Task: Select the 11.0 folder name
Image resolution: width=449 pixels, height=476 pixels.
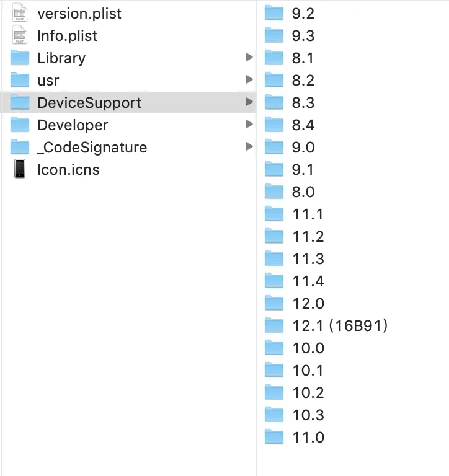Action: (x=308, y=437)
